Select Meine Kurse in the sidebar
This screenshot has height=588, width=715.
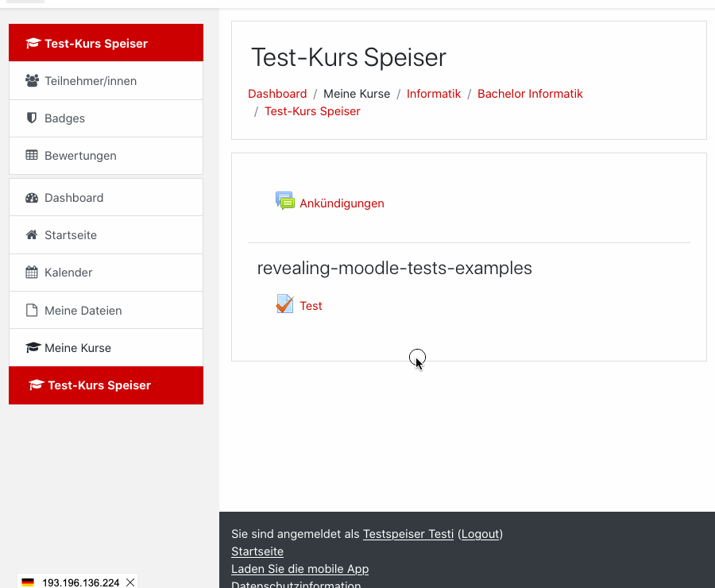click(x=106, y=347)
